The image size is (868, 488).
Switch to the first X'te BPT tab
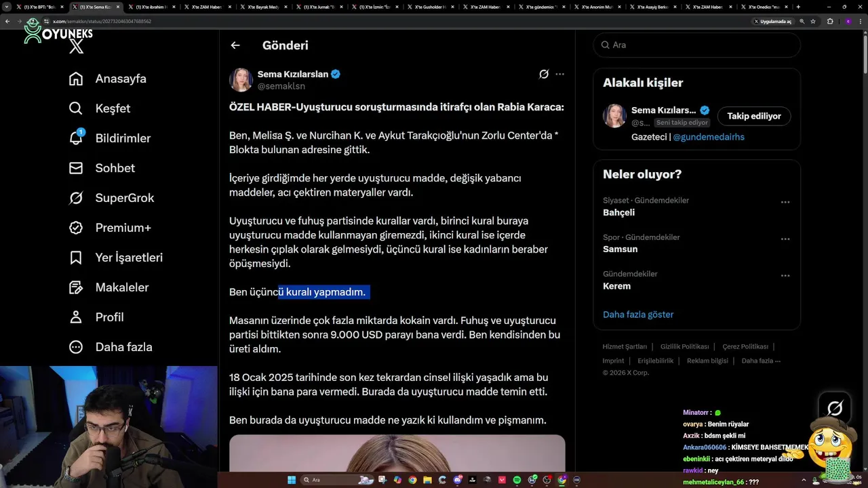[39, 7]
